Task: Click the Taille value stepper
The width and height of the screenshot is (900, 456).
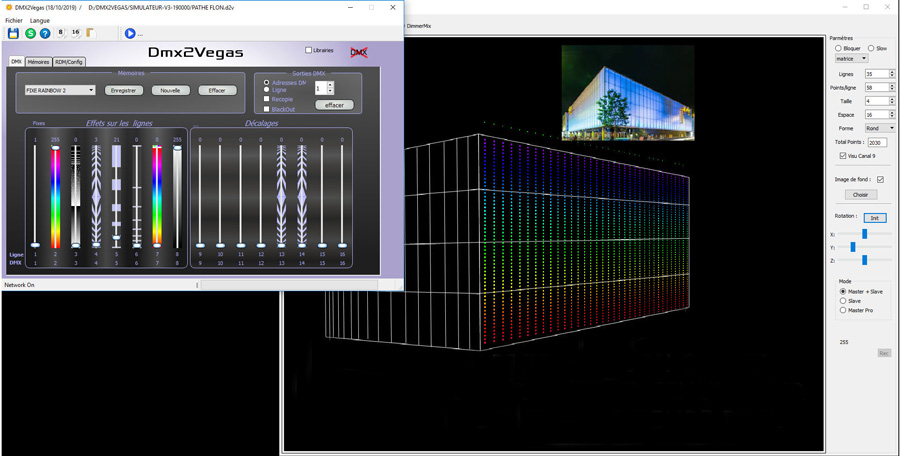Action: (x=892, y=101)
